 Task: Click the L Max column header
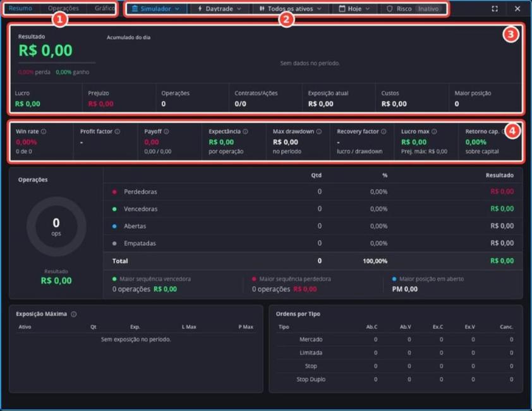pos(189,327)
